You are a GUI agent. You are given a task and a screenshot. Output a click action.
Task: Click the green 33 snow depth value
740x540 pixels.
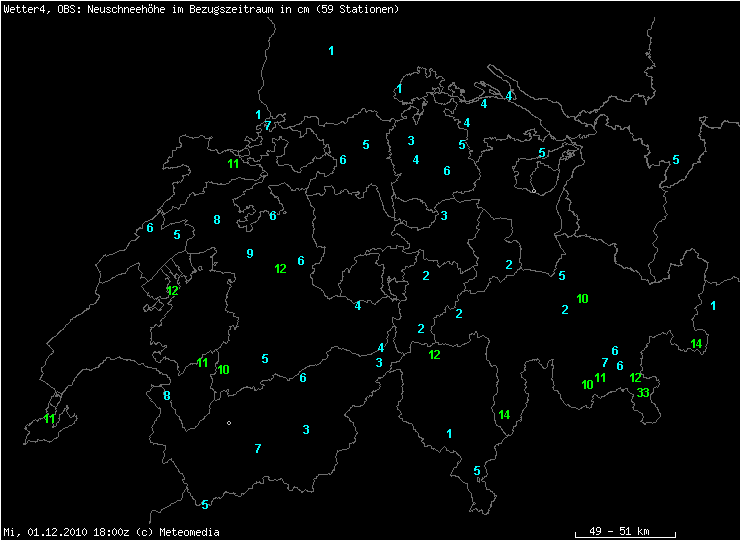643,393
